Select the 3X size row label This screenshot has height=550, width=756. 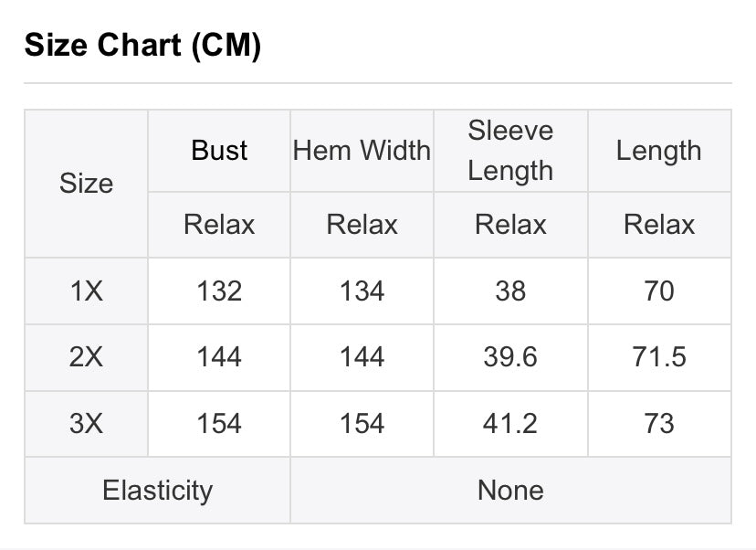[87, 424]
